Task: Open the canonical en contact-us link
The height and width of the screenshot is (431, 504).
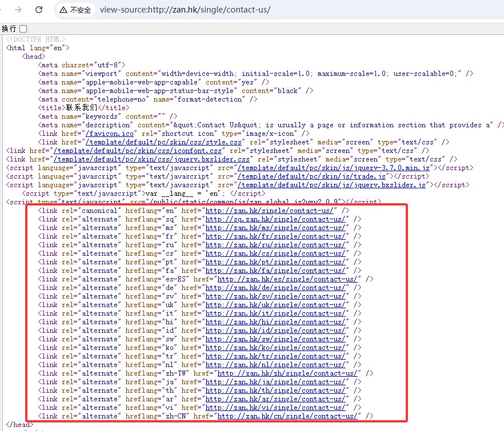Action: [269, 211]
